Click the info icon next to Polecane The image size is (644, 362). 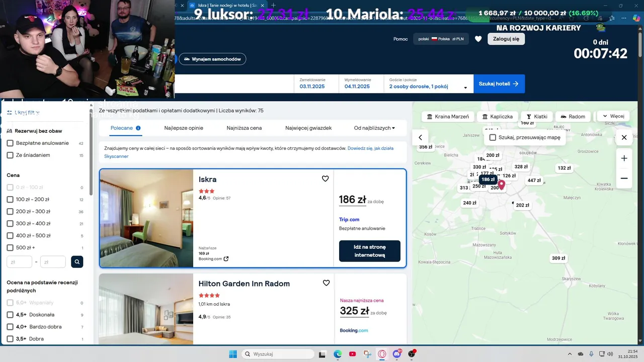[138, 128]
